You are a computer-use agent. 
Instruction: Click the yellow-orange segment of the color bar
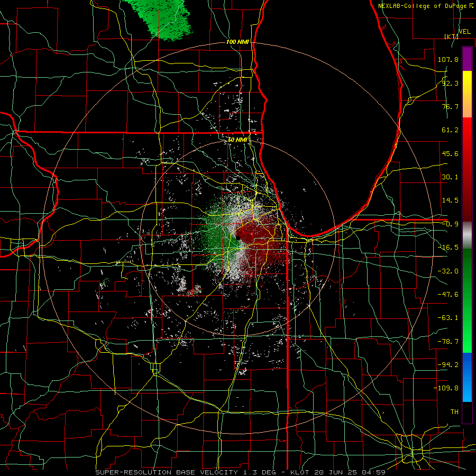pyautogui.click(x=467, y=94)
